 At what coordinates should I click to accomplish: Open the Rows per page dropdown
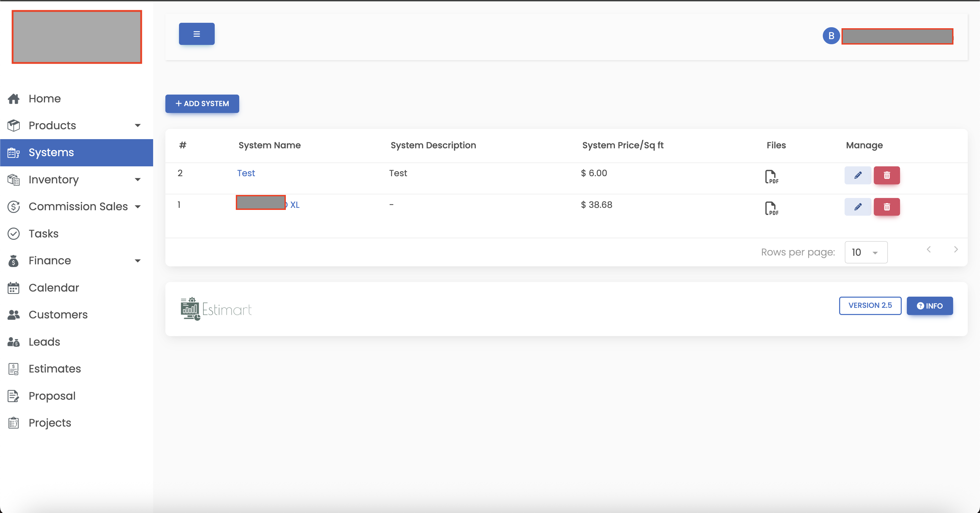(866, 252)
